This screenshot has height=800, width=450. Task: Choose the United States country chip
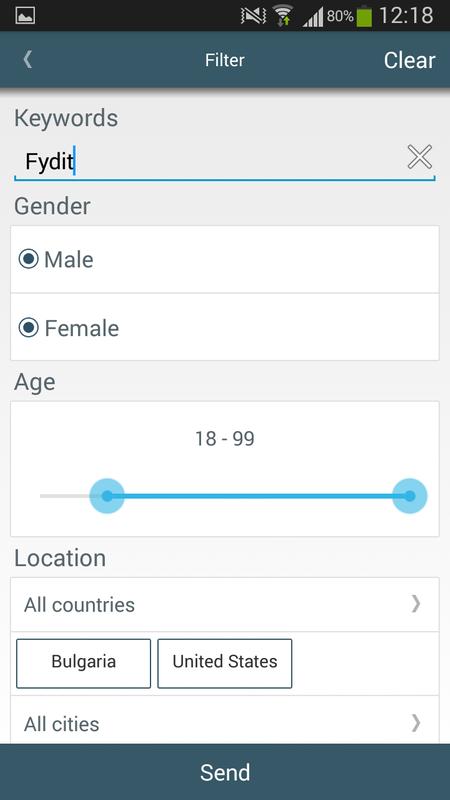[x=224, y=663]
